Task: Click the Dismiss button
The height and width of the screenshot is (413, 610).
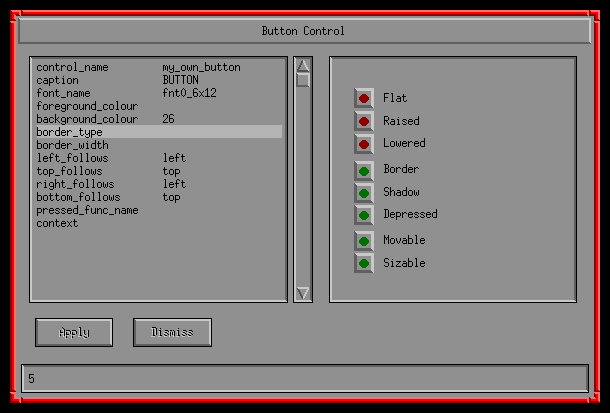Action: point(172,332)
